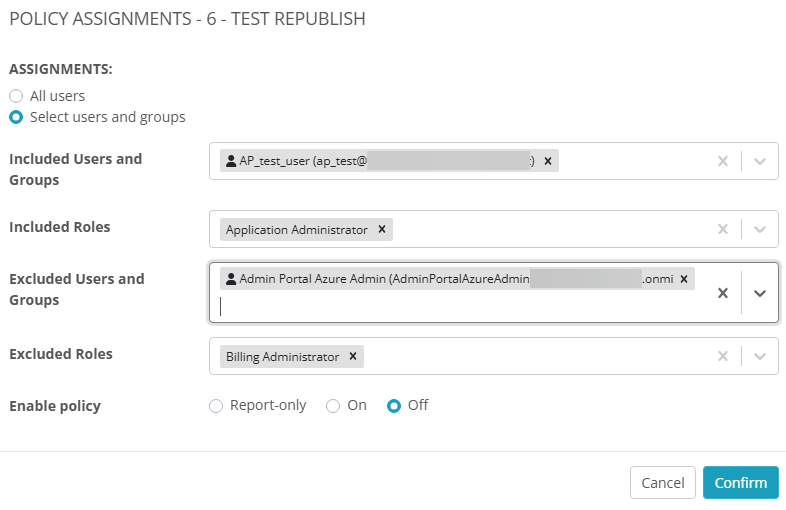Cancel the policy assignments dialog
This screenshot has width=786, height=510.
click(x=663, y=482)
